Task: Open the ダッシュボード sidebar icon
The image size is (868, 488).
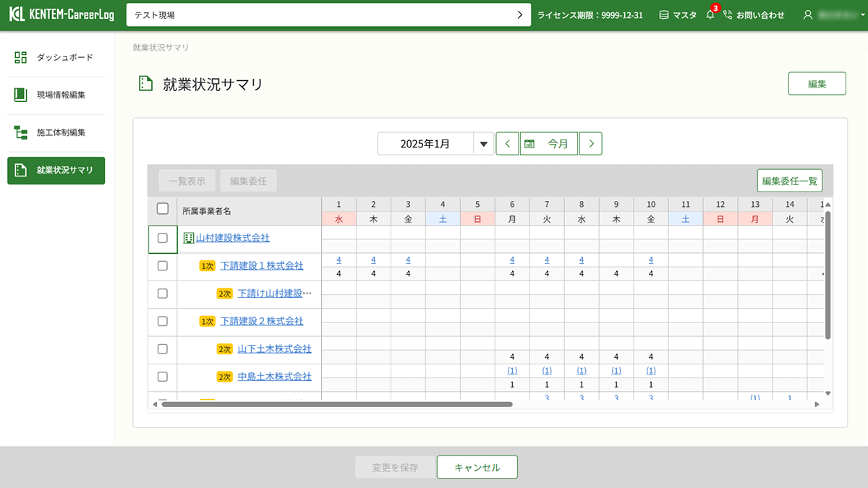Action: pyautogui.click(x=22, y=57)
